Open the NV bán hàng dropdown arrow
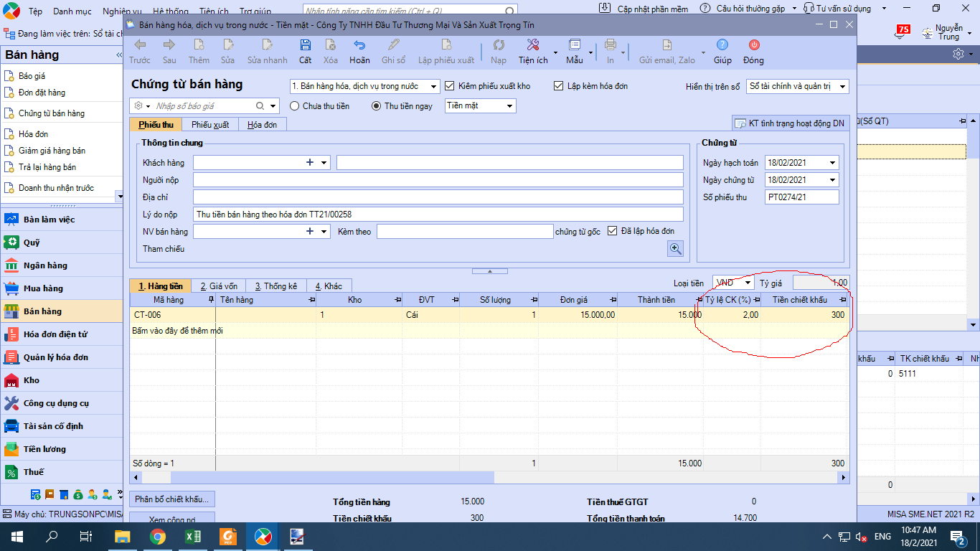The image size is (980, 551). click(x=324, y=232)
